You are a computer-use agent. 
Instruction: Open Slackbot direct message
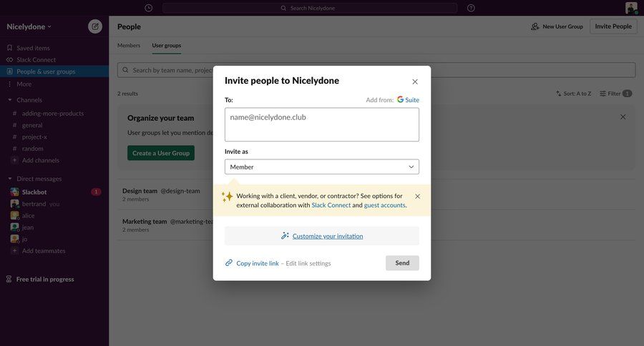pos(34,192)
